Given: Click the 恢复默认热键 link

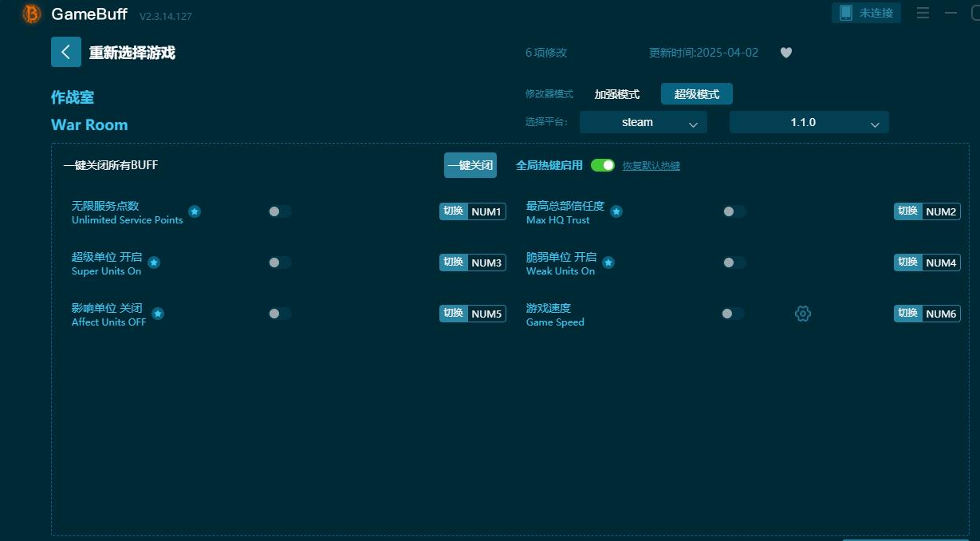Looking at the screenshot, I should pyautogui.click(x=651, y=165).
